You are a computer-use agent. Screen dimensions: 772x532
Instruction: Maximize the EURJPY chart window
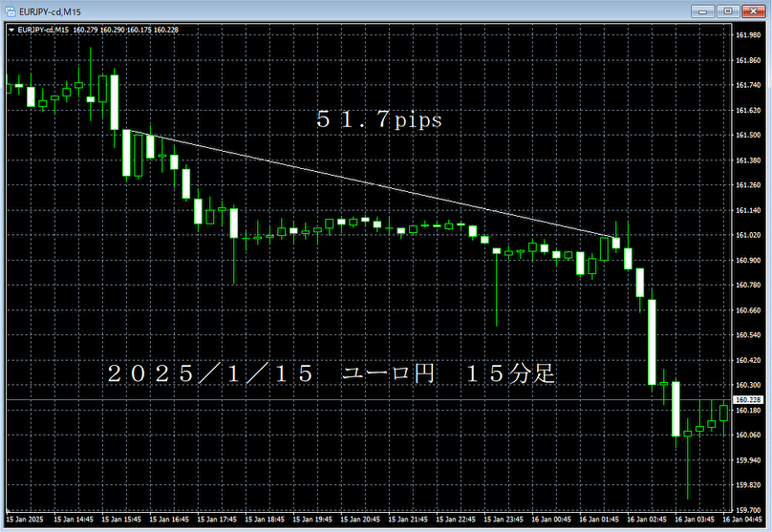[x=728, y=11]
